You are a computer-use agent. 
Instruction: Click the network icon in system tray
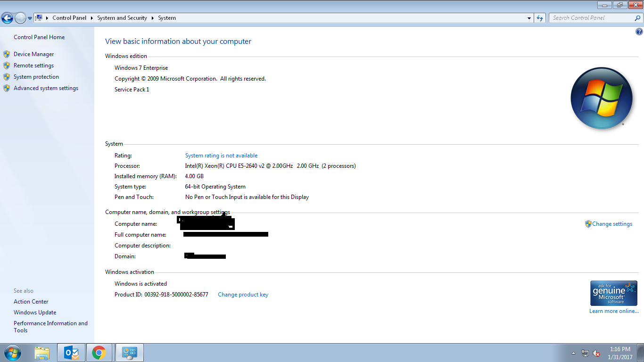pyautogui.click(x=585, y=353)
